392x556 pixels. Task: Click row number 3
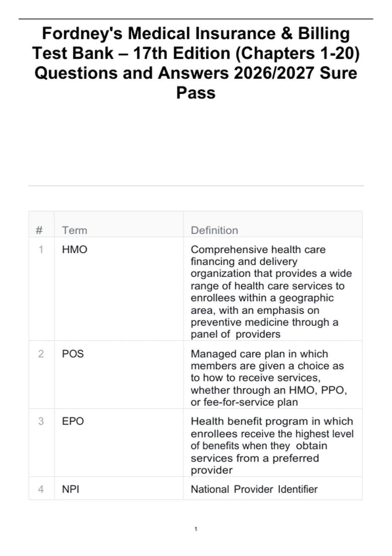tap(41, 421)
